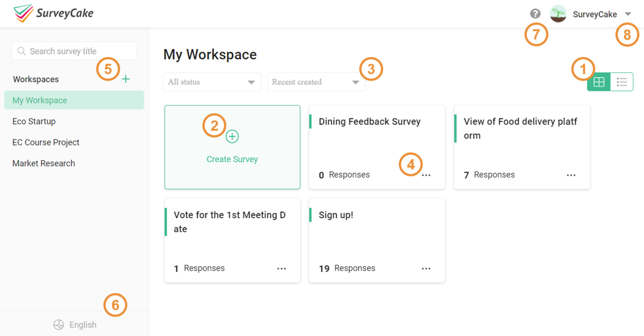Open options for Dining Feedback Survey
The image size is (644, 336).
[426, 175]
